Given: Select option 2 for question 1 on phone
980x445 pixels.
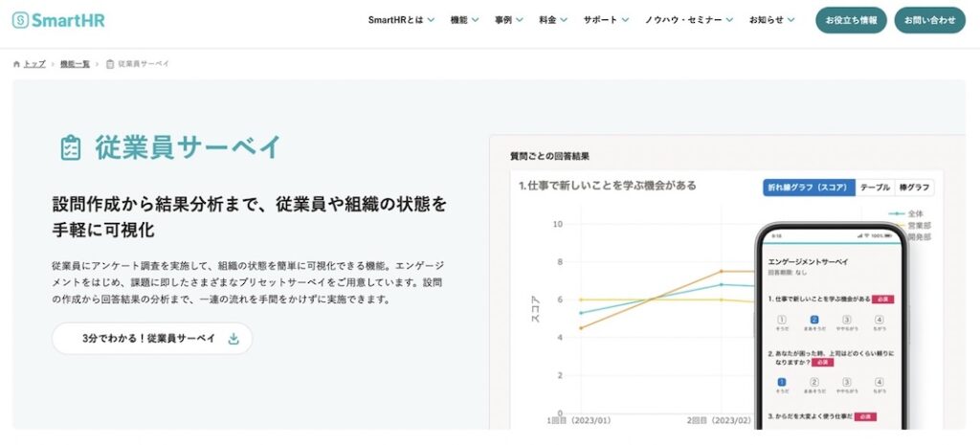Looking at the screenshot, I should pos(813,321).
